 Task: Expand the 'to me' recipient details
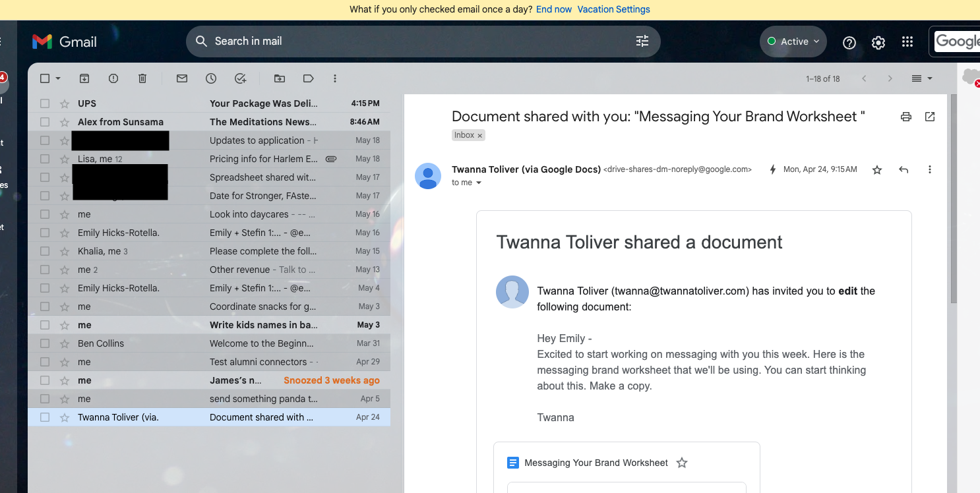coord(479,183)
